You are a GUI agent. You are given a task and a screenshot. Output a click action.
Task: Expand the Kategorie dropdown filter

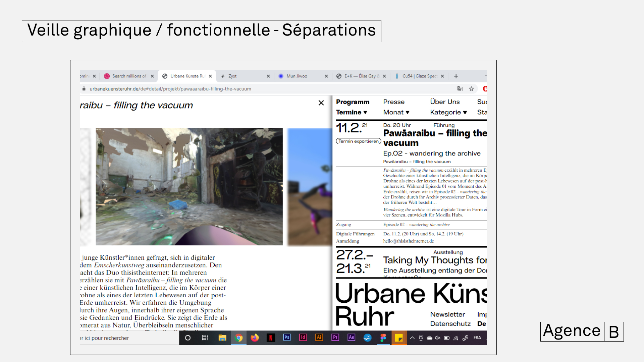click(448, 112)
